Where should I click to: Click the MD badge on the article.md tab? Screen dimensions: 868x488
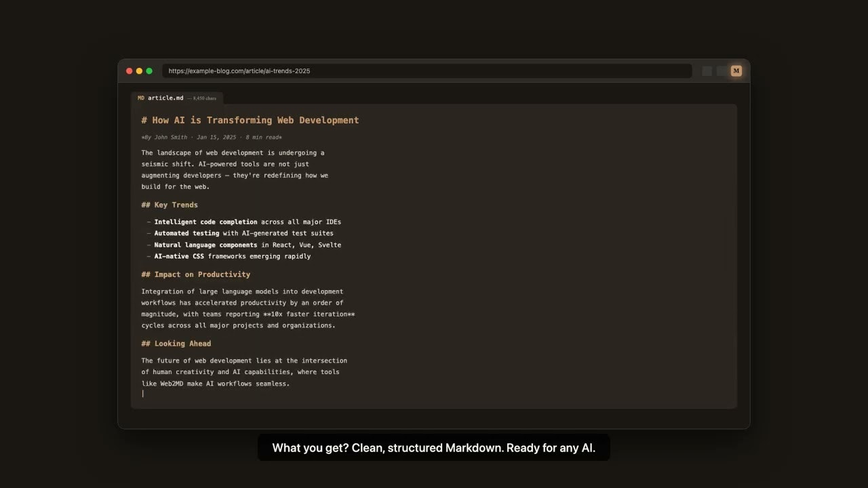click(140, 98)
